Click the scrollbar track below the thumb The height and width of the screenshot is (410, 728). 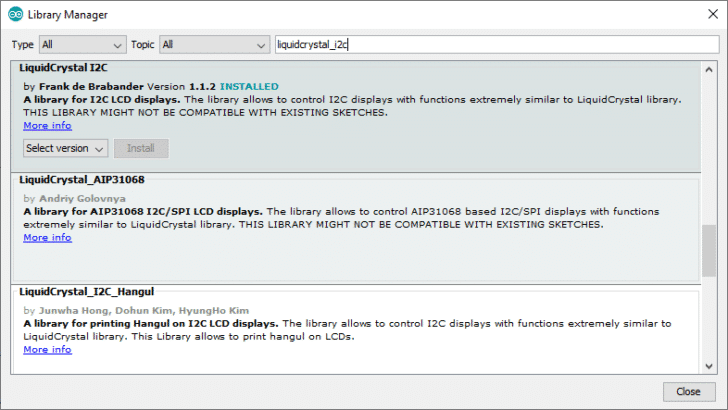pyautogui.click(x=709, y=320)
